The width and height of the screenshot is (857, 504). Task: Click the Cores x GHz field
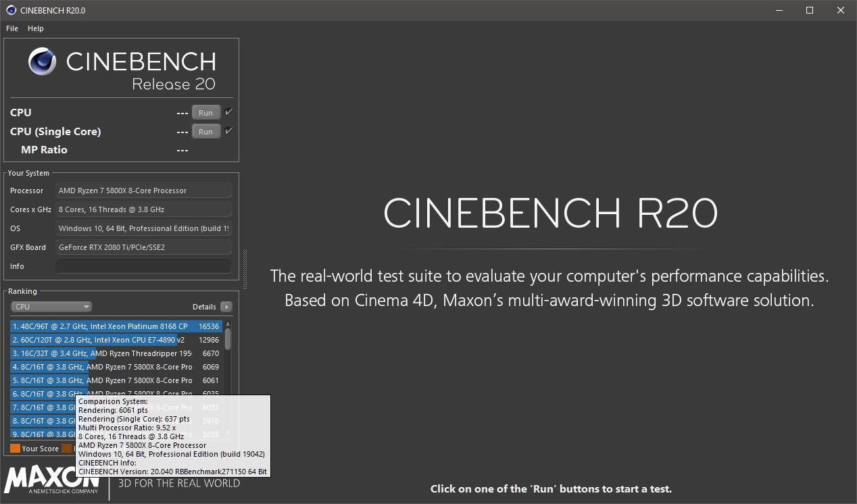click(x=143, y=209)
